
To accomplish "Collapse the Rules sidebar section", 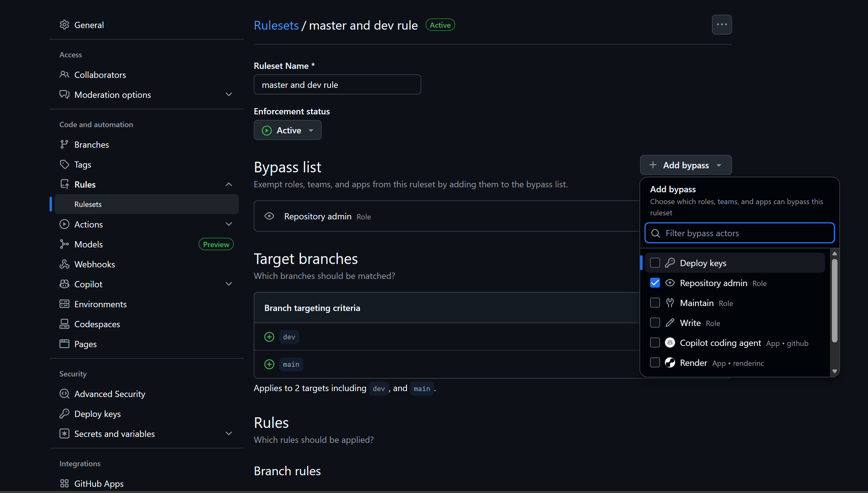I will tap(229, 184).
